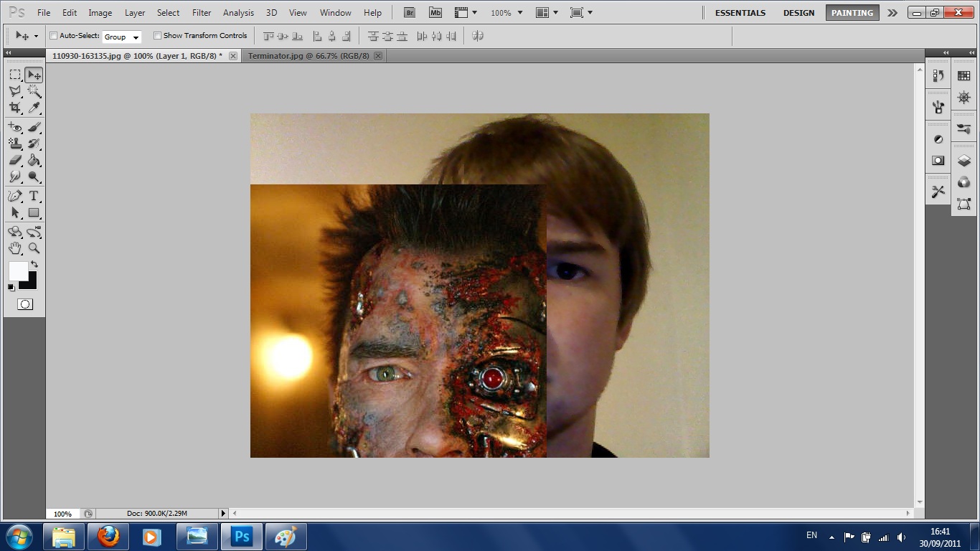Screen dimensions: 980x551
Task: Expand the more workspaces chevron
Action: click(892, 13)
